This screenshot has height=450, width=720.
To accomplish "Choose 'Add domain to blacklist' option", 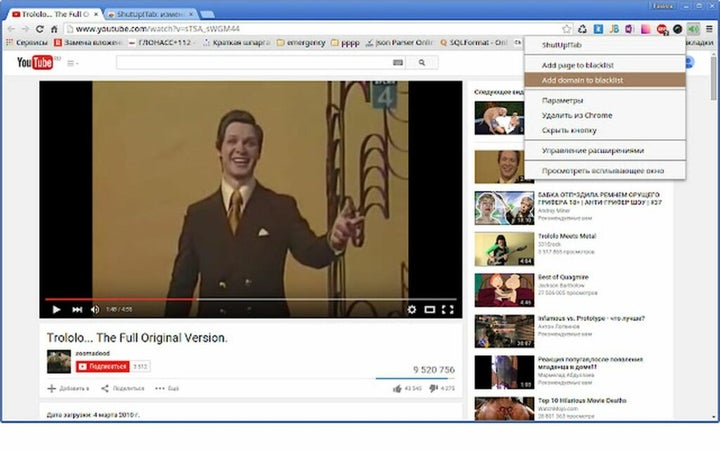I will click(x=583, y=79).
